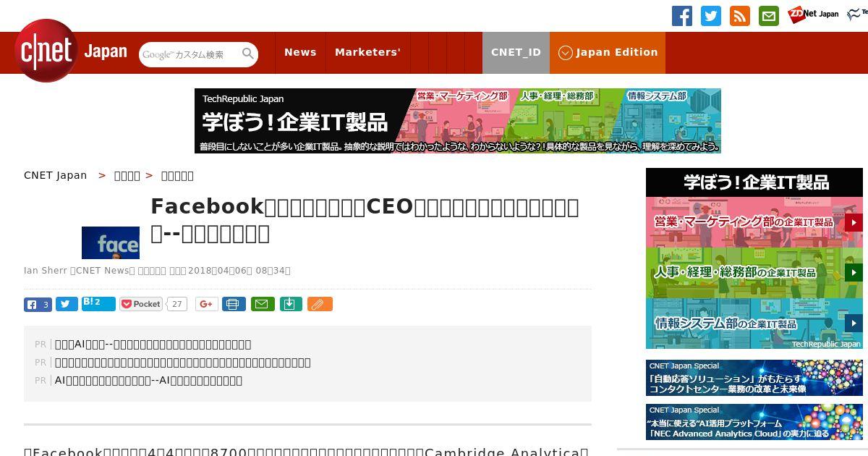Open CNET Japan Special auto-response solution banner
The height and width of the screenshot is (456, 868).
[x=754, y=378]
